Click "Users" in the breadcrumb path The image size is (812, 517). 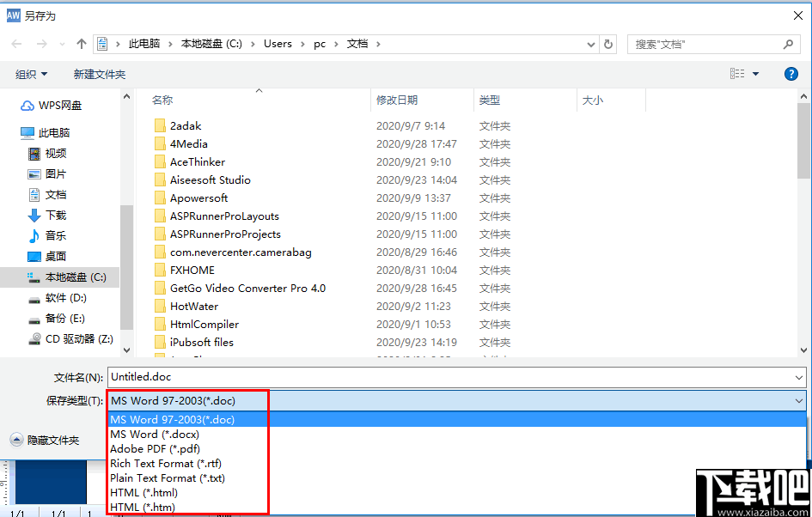click(278, 44)
